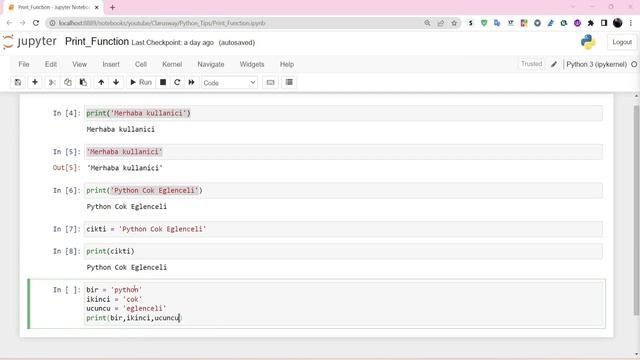
Task: Open the cell type Code dropdown
Action: (x=229, y=83)
